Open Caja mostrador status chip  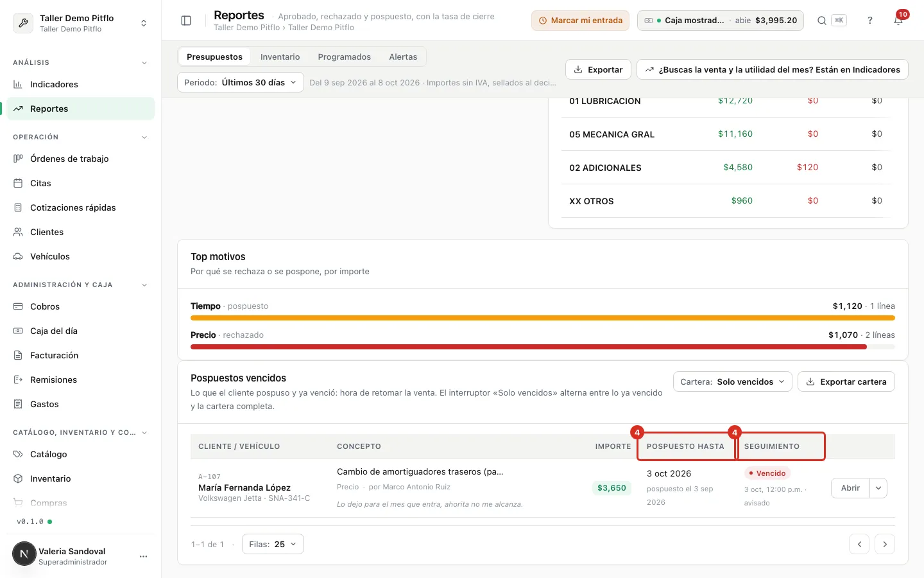pos(721,21)
